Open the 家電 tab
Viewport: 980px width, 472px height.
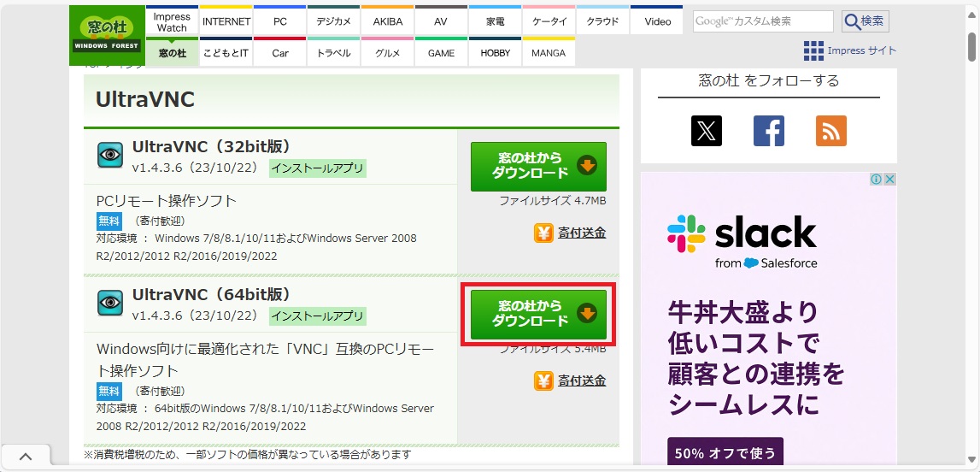point(495,21)
